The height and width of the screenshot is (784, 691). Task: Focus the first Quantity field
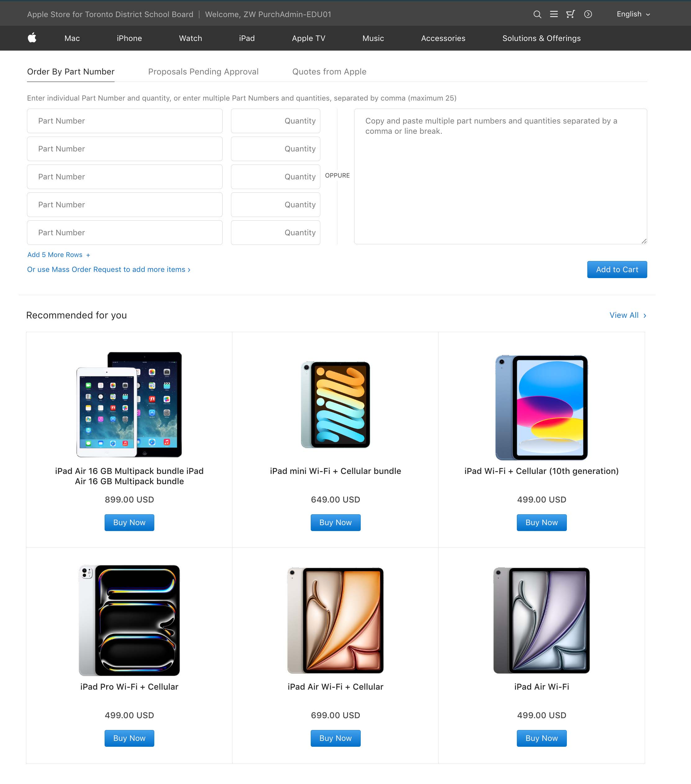point(275,121)
